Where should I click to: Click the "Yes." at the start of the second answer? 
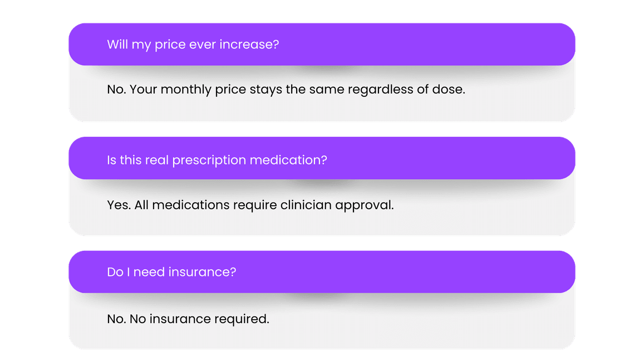coord(119,205)
